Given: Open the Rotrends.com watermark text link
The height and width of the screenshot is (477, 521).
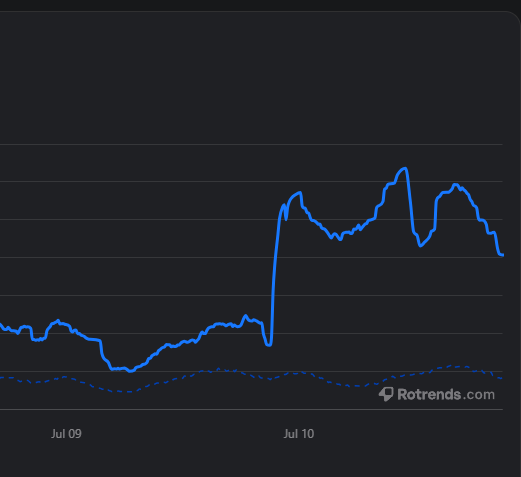Looking at the screenshot, I should pyautogui.click(x=446, y=395).
